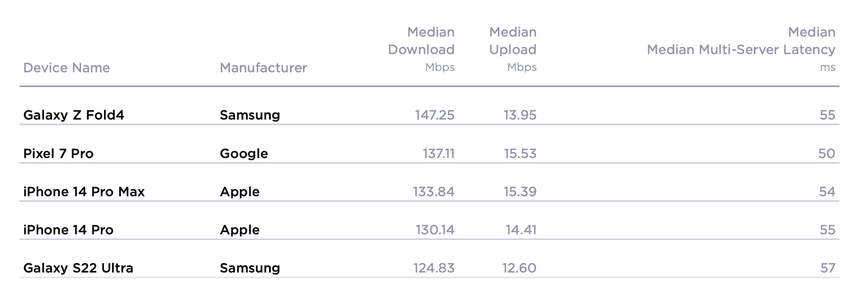Click the Manufacturer column header
Screen dimensions: 868x305
263,68
